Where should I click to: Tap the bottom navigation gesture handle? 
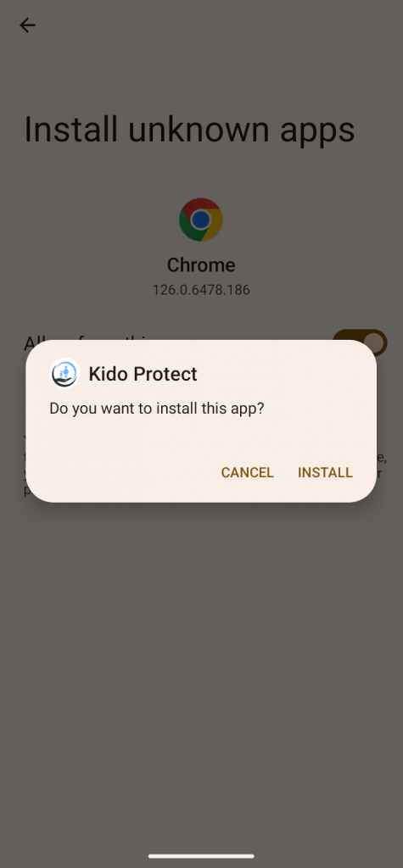click(x=201, y=855)
